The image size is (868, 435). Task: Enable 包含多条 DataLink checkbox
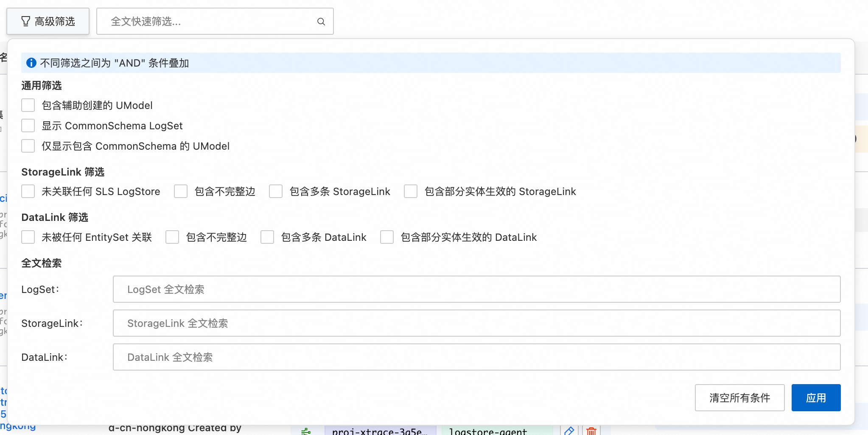[x=267, y=237]
